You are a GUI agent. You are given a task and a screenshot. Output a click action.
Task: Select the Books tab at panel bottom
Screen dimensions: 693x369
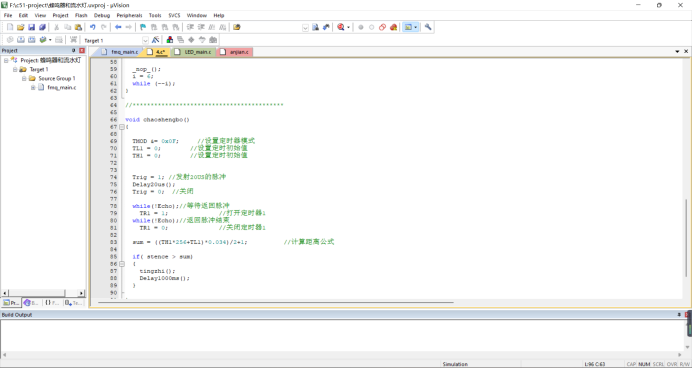pyautogui.click(x=31, y=303)
